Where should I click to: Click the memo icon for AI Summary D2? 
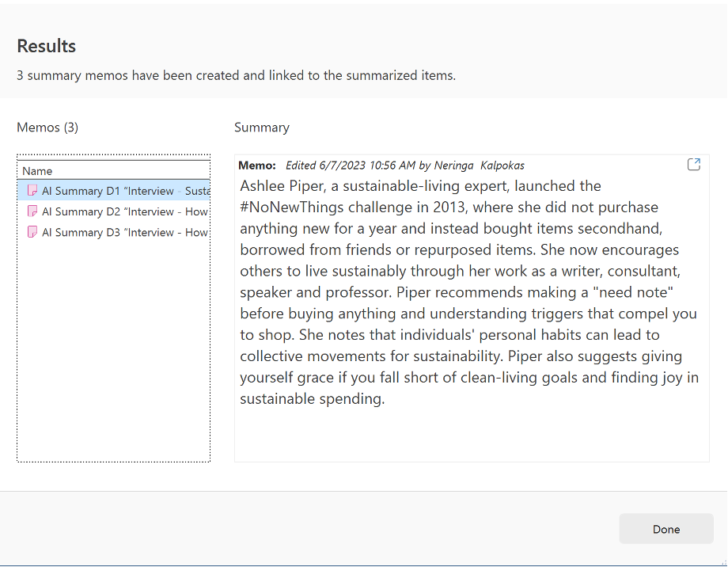coord(32,211)
